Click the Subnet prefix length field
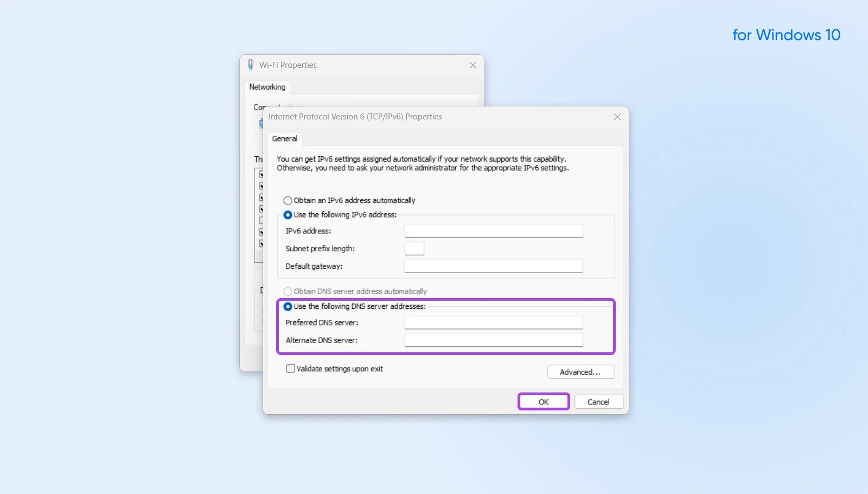The height and width of the screenshot is (494, 868). pos(414,249)
